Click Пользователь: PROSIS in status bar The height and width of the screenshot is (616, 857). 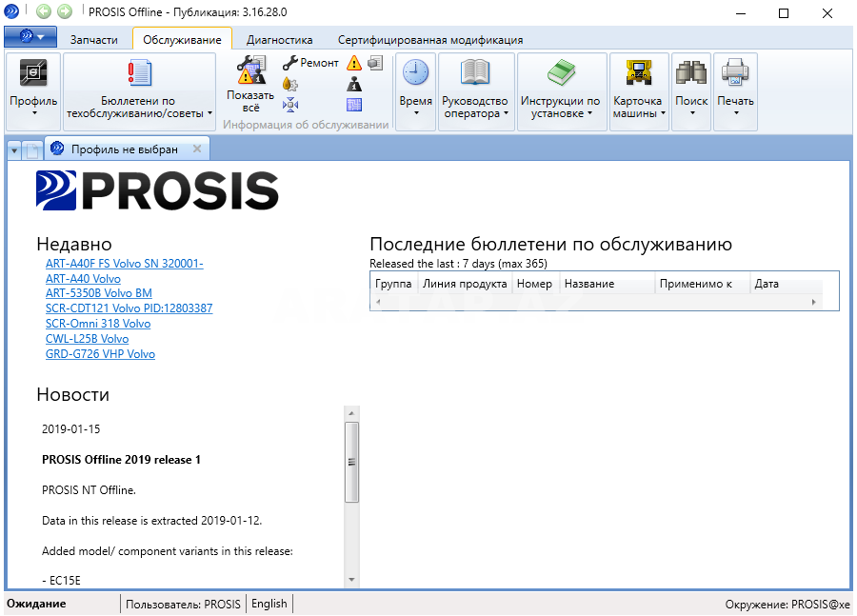[183, 604]
